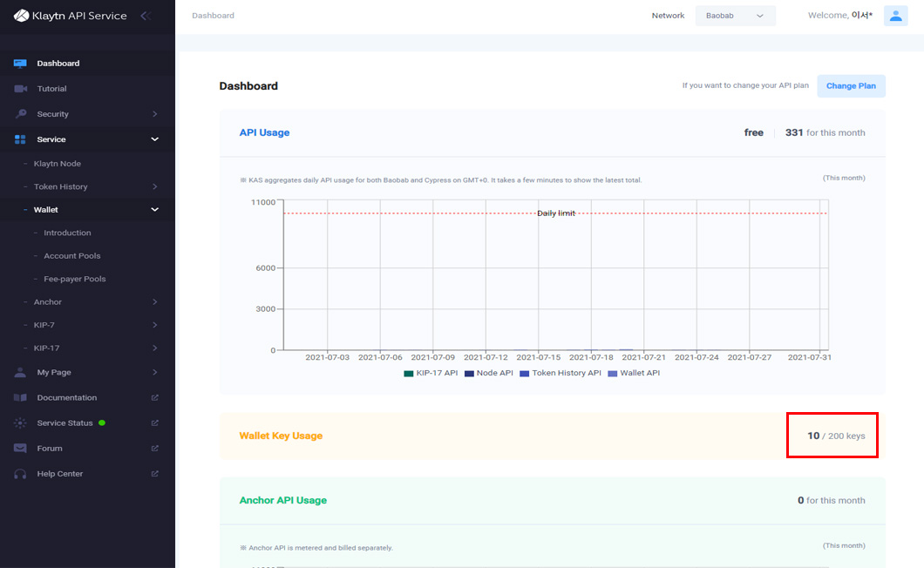Viewport: 924px width, 568px height.
Task: Open the Network dropdown showing Baobab
Action: [x=736, y=16]
